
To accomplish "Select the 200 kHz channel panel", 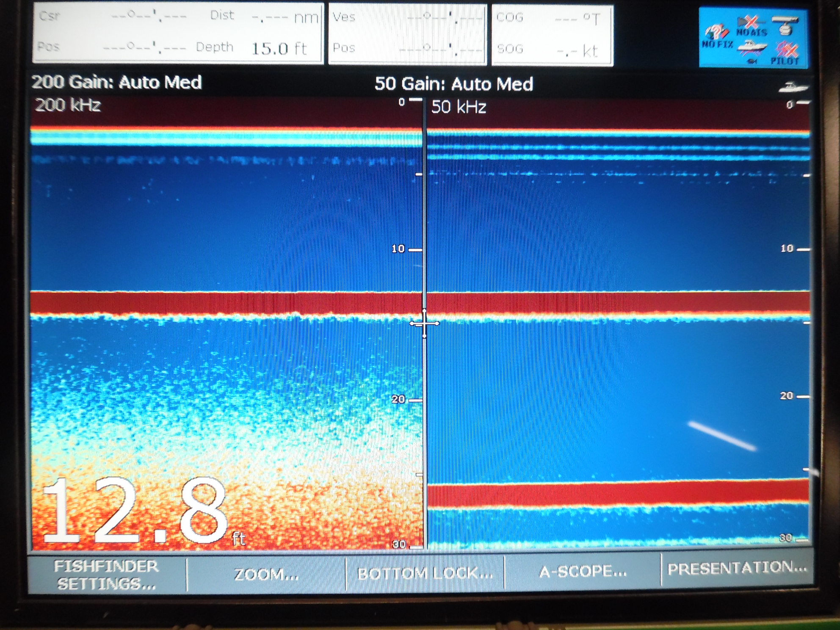I will tap(212, 296).
